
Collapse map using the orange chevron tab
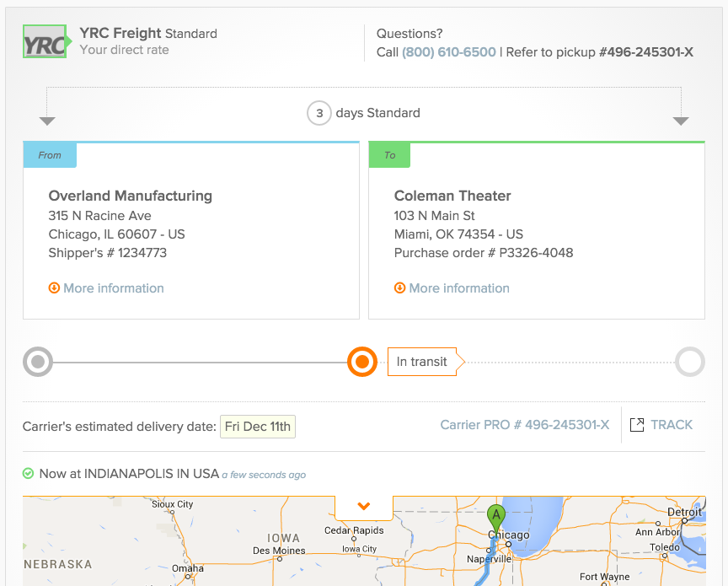tap(364, 506)
